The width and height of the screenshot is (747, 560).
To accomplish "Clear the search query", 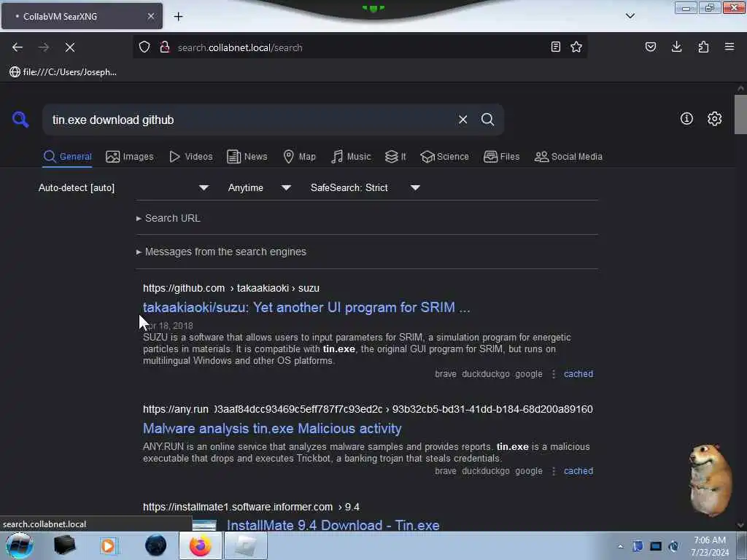I will click(462, 120).
